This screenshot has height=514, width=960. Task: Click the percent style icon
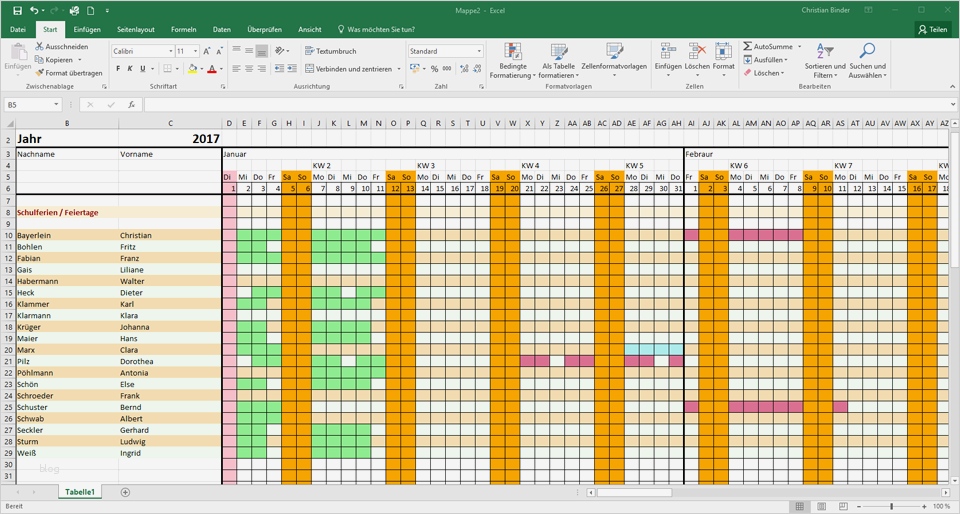[x=434, y=69]
